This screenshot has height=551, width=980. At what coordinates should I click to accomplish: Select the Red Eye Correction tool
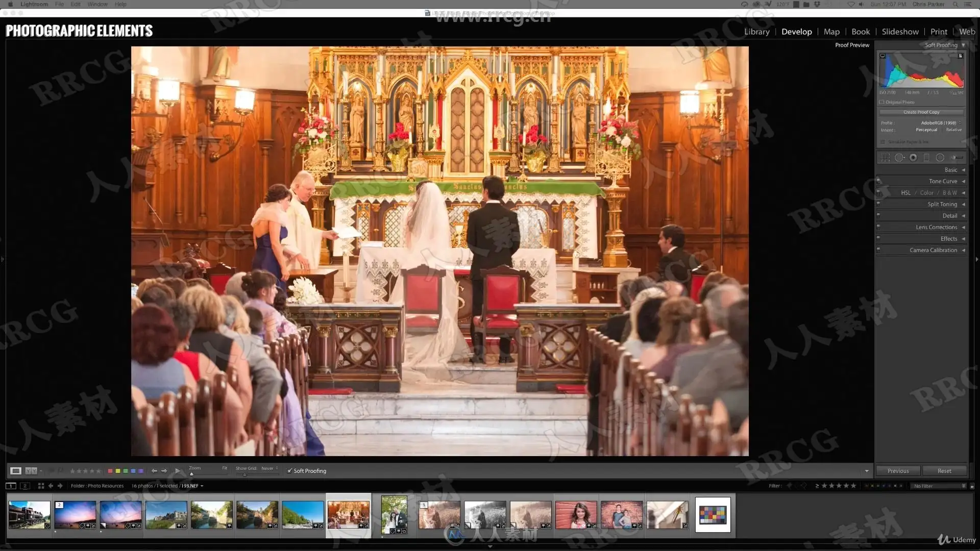tap(913, 158)
